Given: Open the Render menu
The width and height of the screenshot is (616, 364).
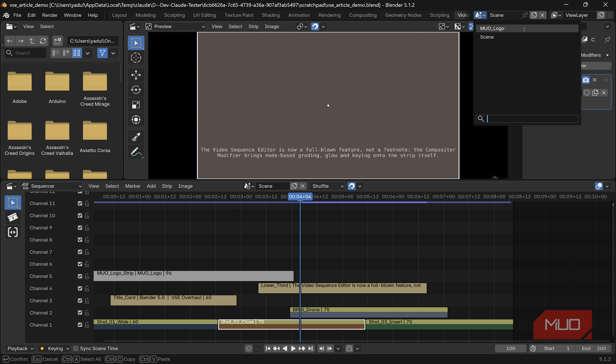Looking at the screenshot, I should point(50,15).
